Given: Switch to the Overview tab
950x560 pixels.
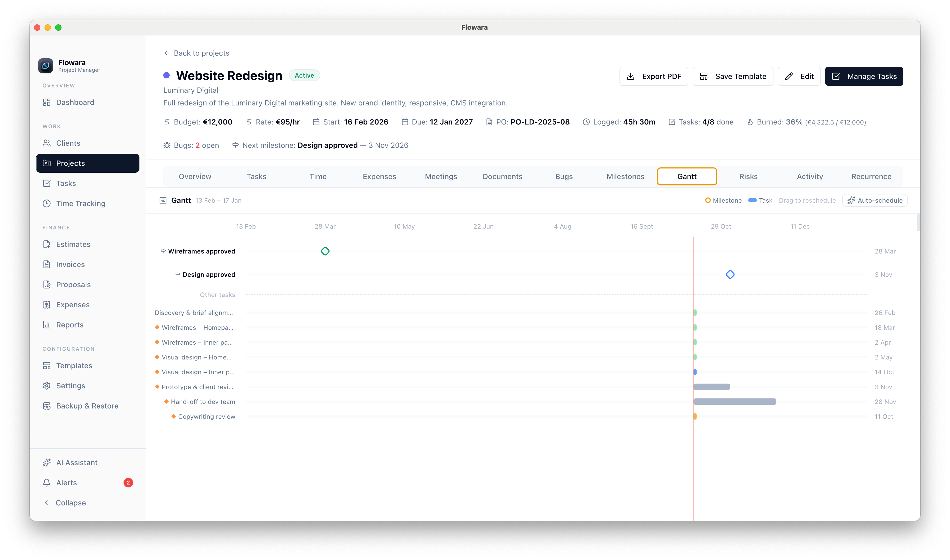Looking at the screenshot, I should tap(195, 177).
